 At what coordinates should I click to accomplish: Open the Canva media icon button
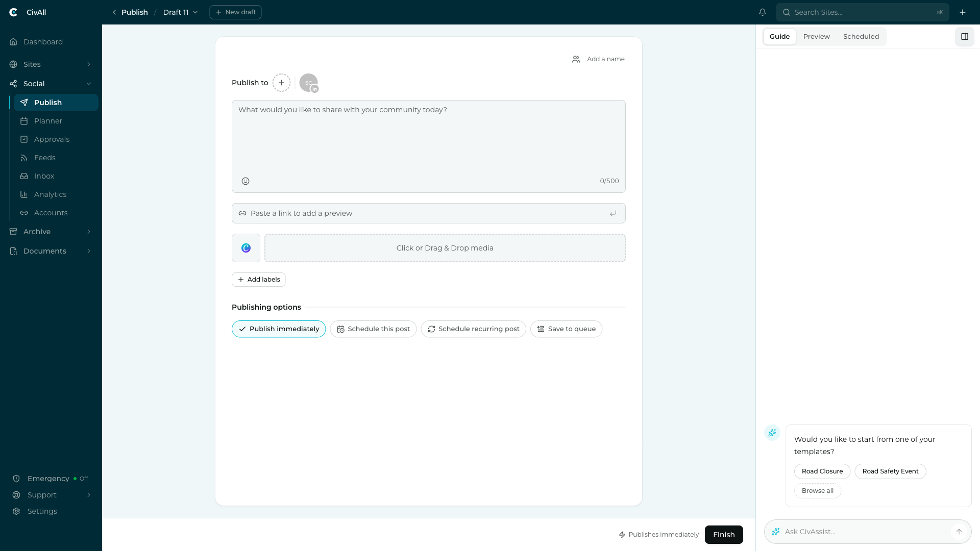[x=246, y=248]
